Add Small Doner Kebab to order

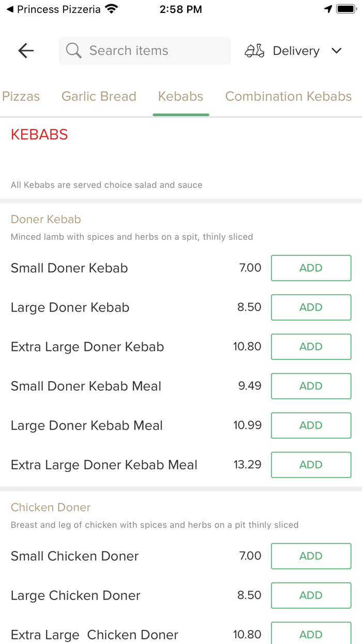(311, 268)
